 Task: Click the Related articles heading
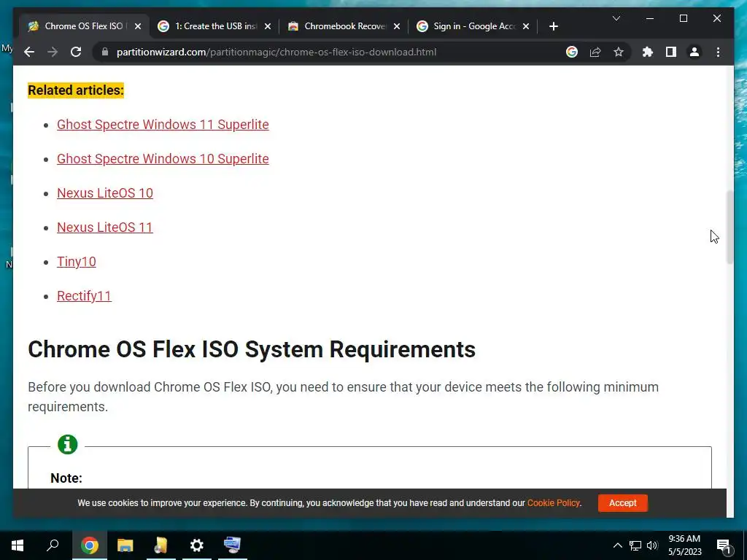pos(76,90)
